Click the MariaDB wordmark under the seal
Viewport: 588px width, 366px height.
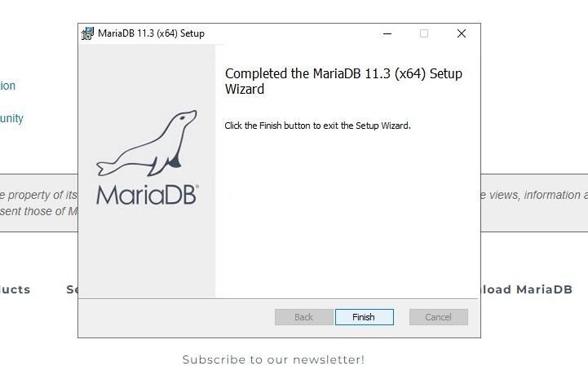point(148,195)
